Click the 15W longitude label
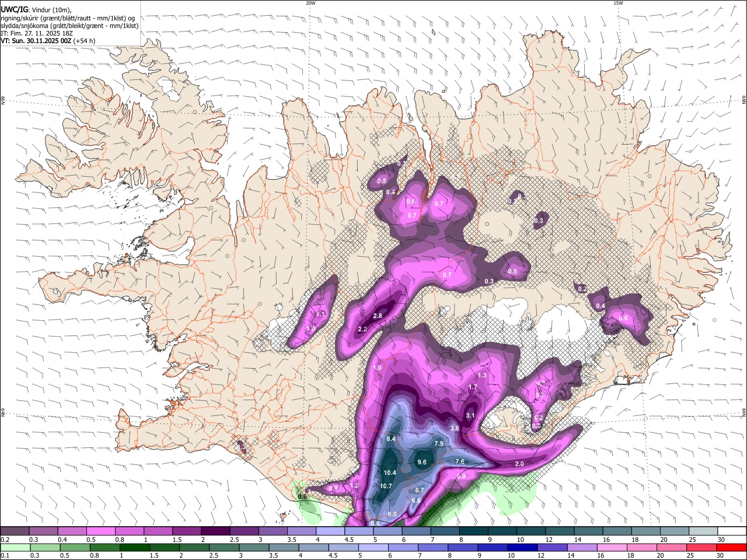Viewport: 747px width, 560px height. pyautogui.click(x=618, y=3)
